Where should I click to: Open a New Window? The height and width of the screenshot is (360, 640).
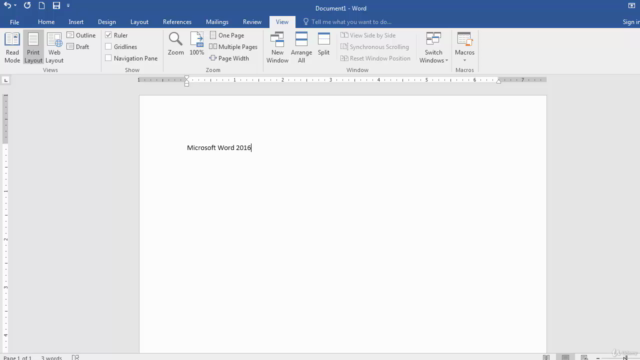[x=277, y=47]
